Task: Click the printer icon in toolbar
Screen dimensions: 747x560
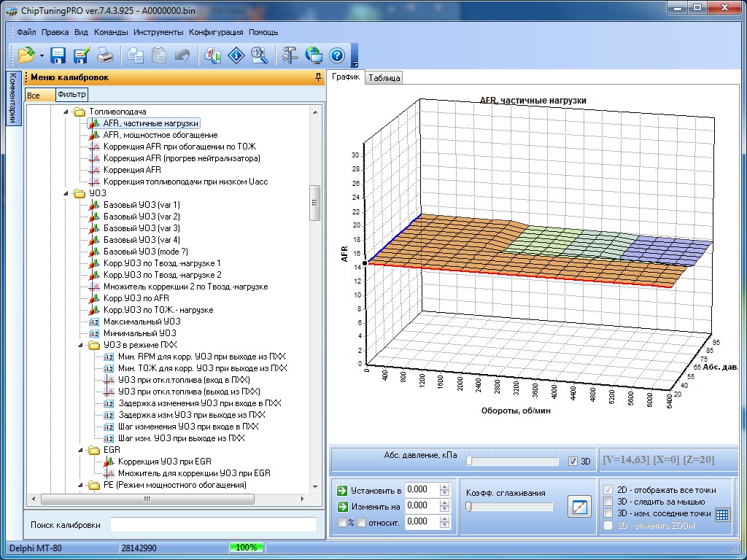Action: [x=105, y=55]
